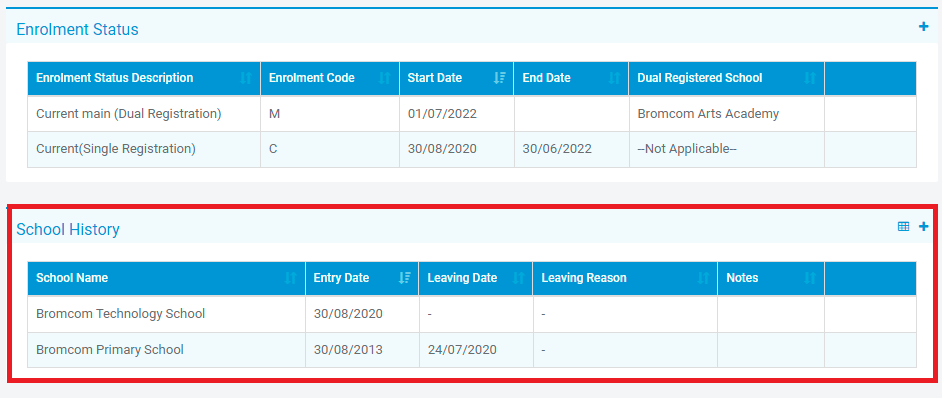Select Bromcom Technology School row
The image size is (942, 398).
(x=472, y=314)
